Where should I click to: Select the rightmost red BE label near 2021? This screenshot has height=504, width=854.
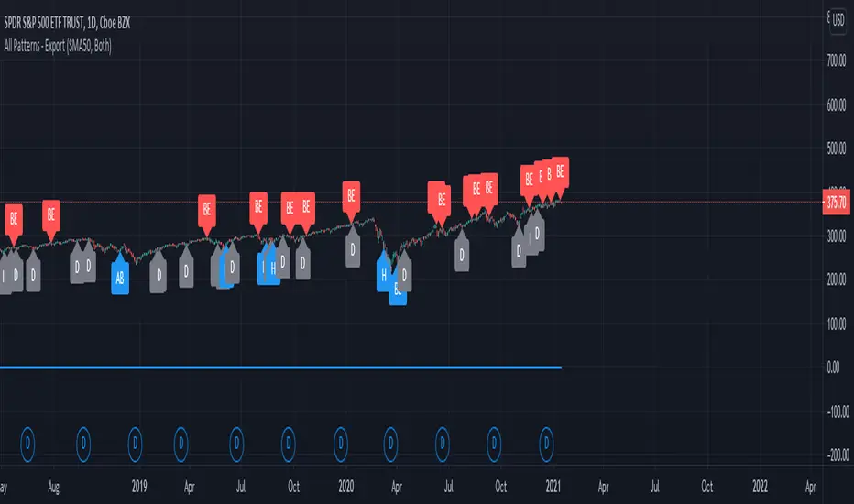coord(561,172)
